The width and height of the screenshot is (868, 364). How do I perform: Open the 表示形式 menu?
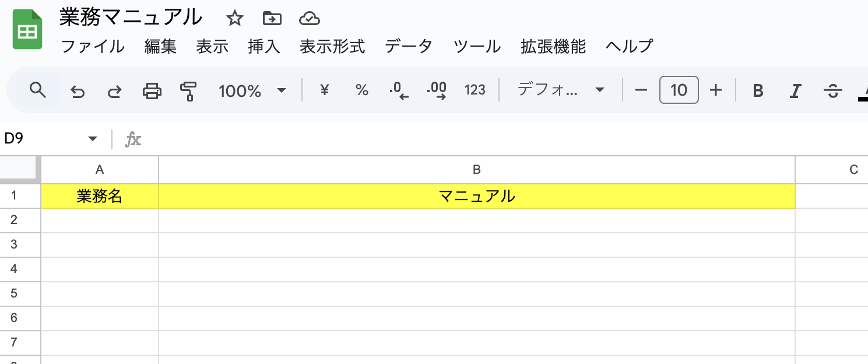332,46
